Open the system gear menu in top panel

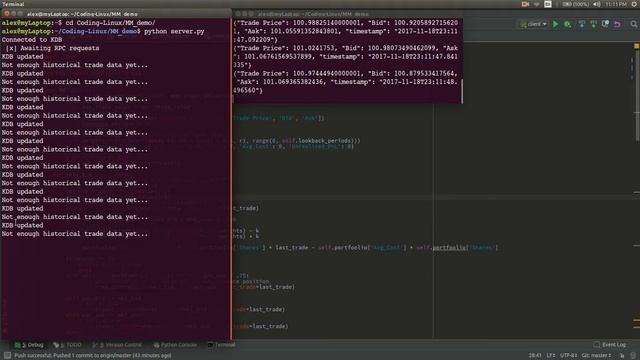[x=634, y=4]
